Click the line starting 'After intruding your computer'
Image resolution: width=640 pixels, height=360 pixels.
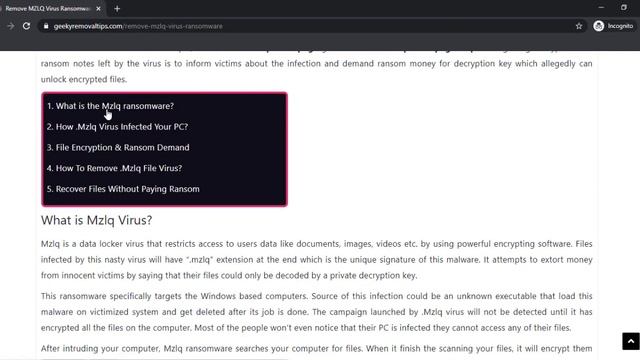(316, 349)
